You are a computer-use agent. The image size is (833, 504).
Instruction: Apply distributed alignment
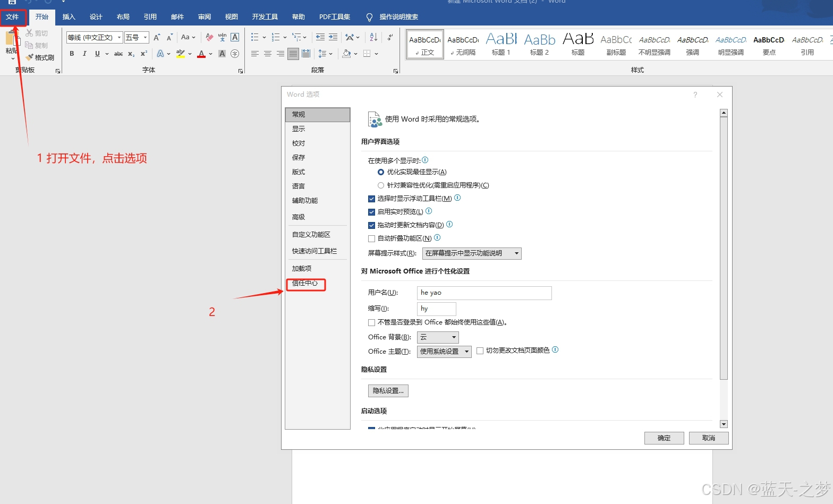(306, 54)
